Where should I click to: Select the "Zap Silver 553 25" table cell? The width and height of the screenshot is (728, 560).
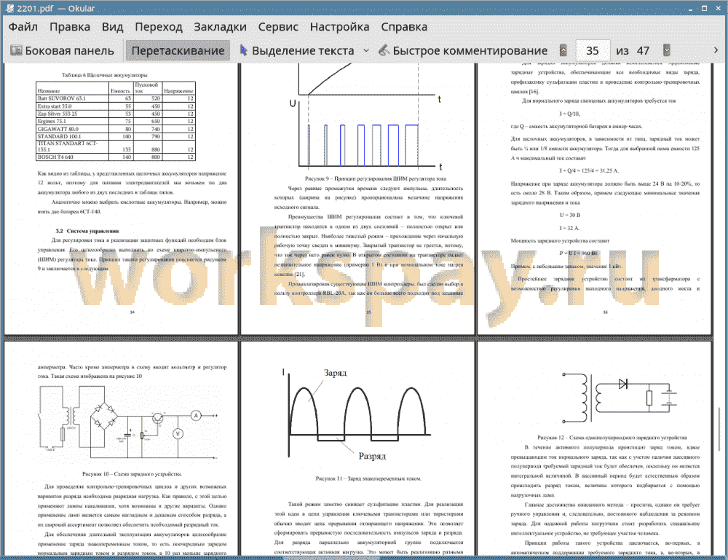[58, 114]
